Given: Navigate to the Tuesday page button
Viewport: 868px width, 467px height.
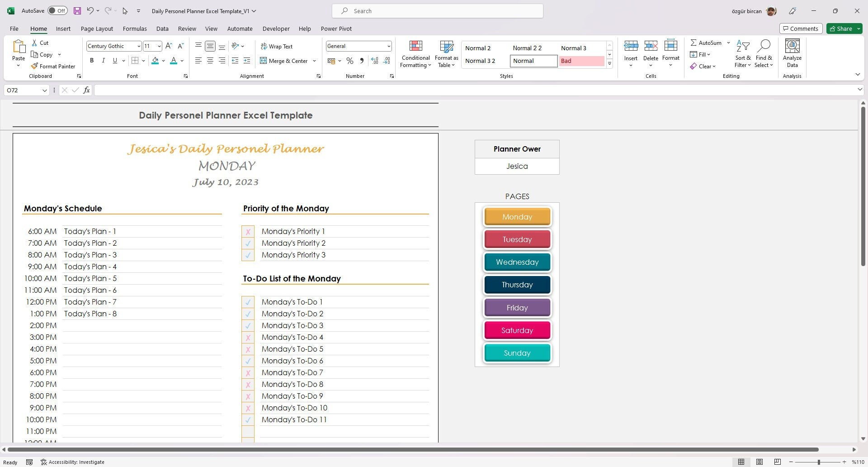Looking at the screenshot, I should [517, 239].
